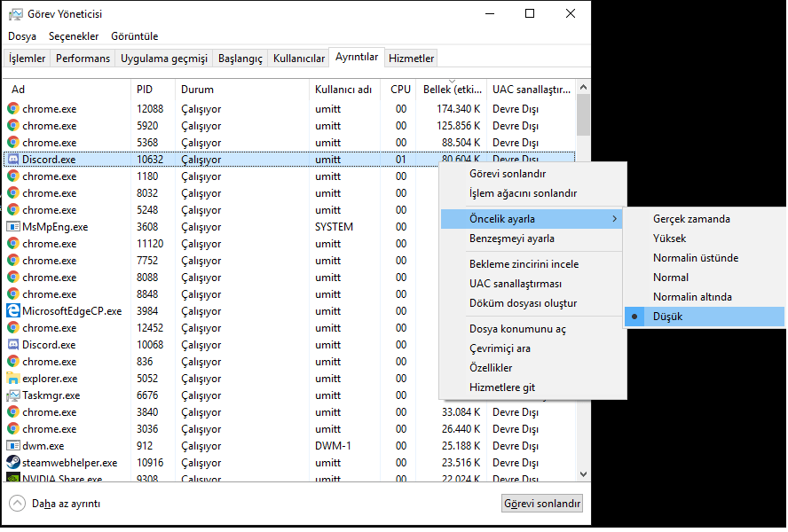Click the steamwebhelper.exe Steam icon
788x532 pixels.
13,463
